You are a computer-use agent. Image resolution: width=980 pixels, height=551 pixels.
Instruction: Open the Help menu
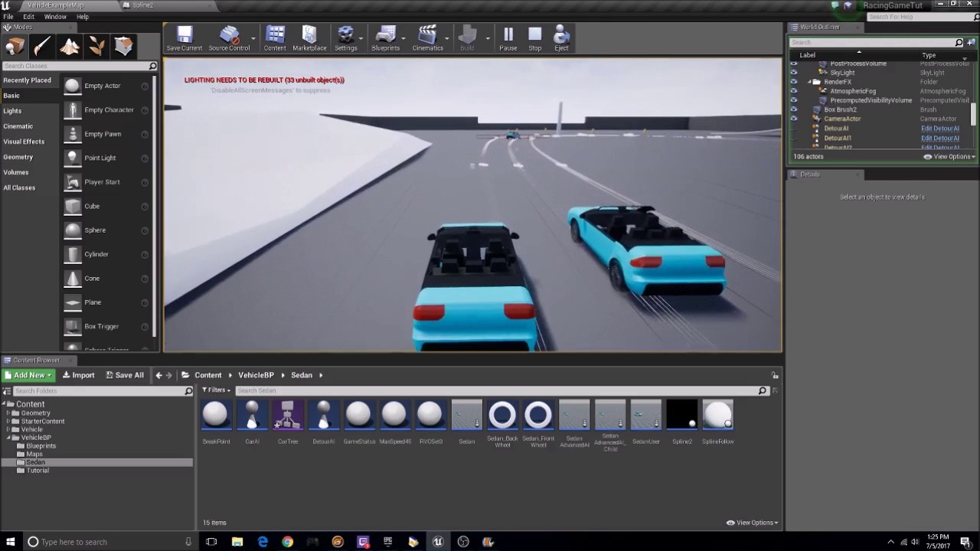click(83, 16)
